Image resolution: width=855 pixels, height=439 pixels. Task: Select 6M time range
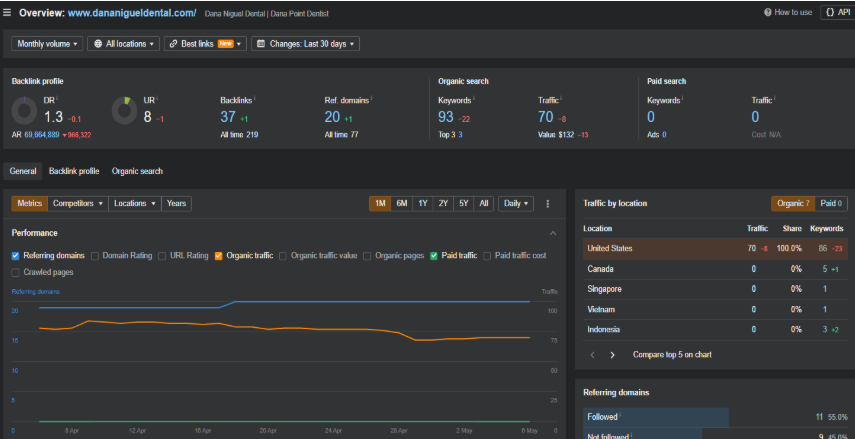point(402,203)
